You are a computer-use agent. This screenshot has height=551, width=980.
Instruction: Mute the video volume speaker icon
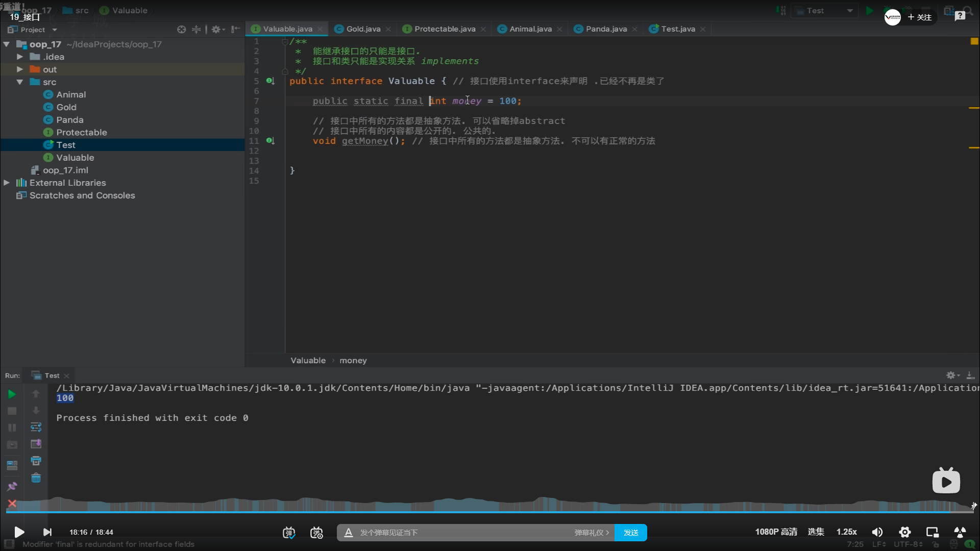(x=877, y=532)
